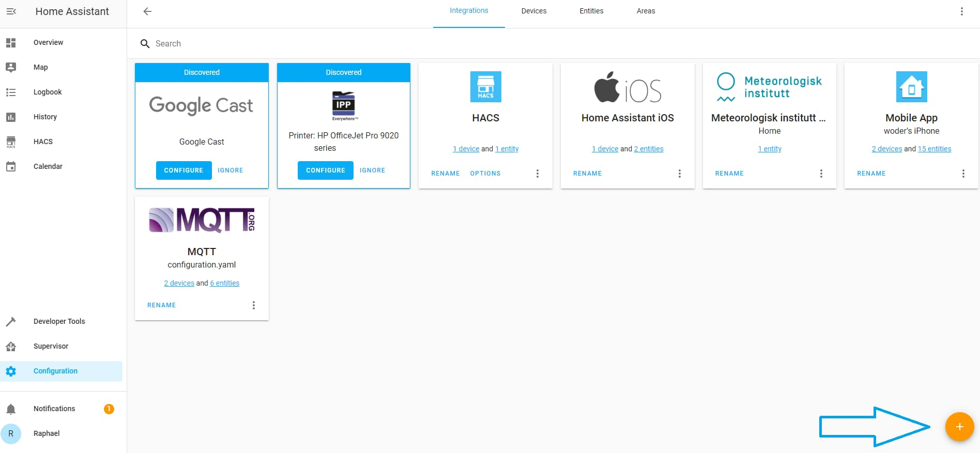Configure the Google Cast integration

[x=183, y=170]
